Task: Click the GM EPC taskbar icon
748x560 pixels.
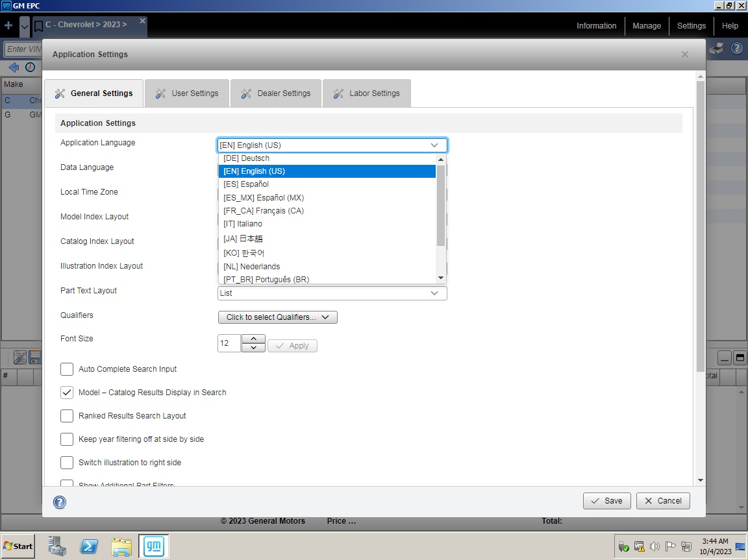Action: pyautogui.click(x=154, y=546)
